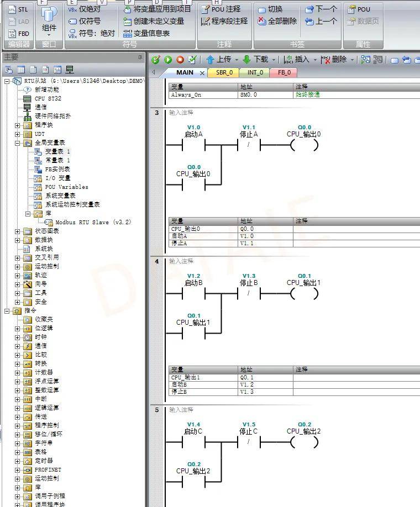Screen dimensions: 420x507
Task: Click the pin icon of 主要 panel
Action: pos(140,57)
